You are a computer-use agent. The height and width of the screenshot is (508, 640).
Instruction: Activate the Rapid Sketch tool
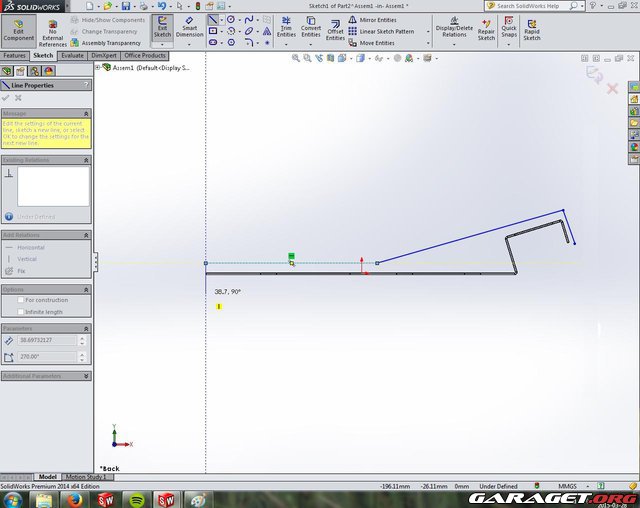tap(531, 29)
